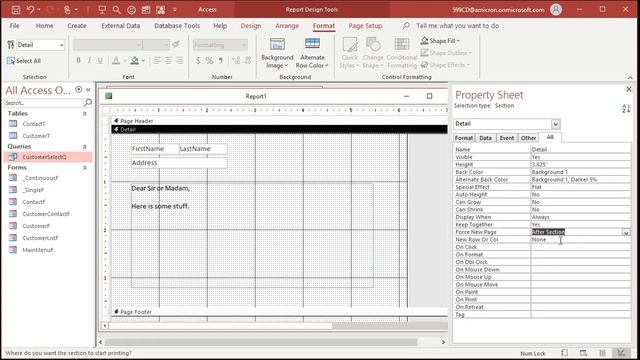The width and height of the screenshot is (640, 360).
Task: Toggle Bold formatting
Action: [78, 60]
